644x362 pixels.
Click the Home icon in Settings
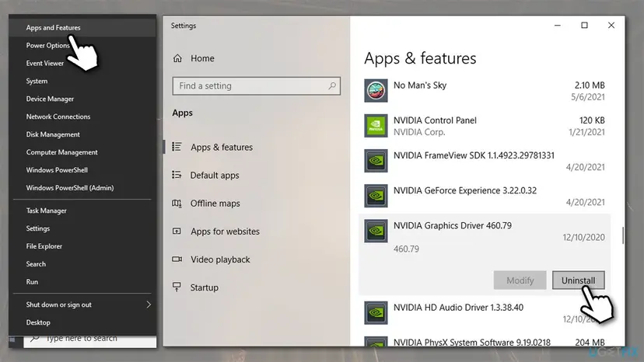[177, 58]
